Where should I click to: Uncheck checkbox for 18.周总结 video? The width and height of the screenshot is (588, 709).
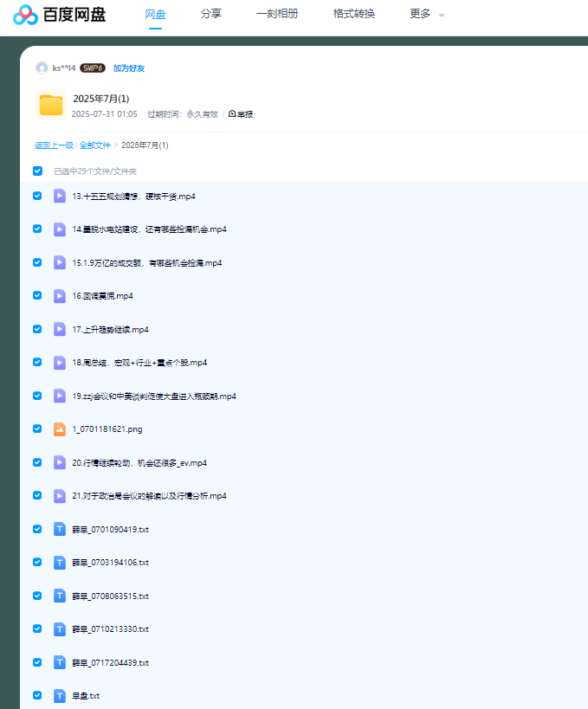(37, 362)
